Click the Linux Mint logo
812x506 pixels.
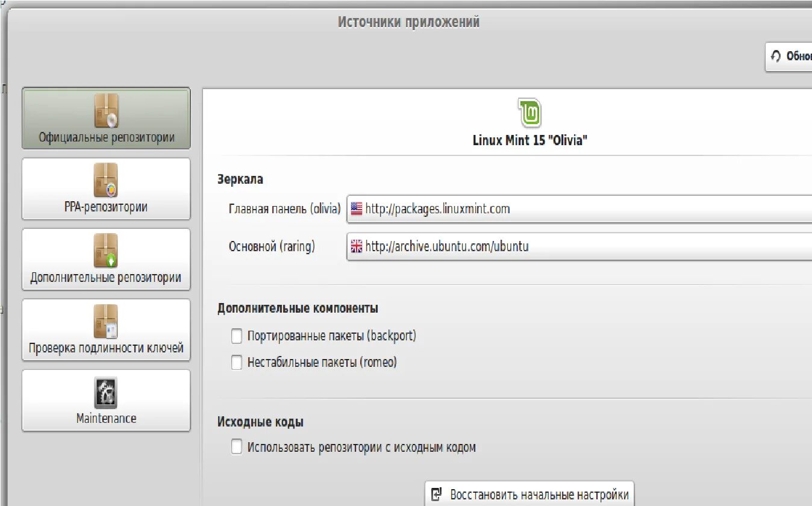[x=529, y=113]
